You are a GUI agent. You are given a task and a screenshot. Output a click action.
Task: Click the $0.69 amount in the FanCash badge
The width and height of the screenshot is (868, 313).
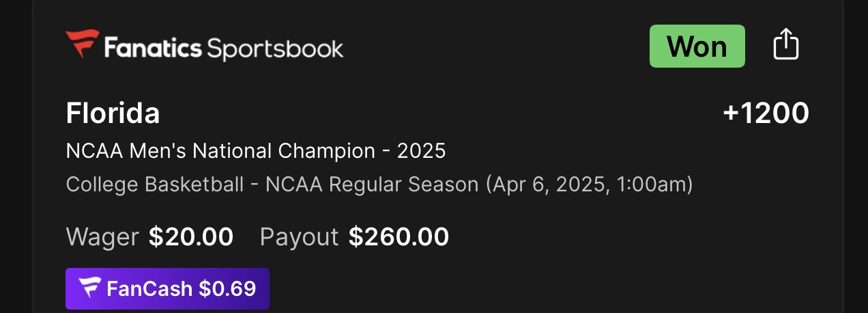click(x=227, y=288)
